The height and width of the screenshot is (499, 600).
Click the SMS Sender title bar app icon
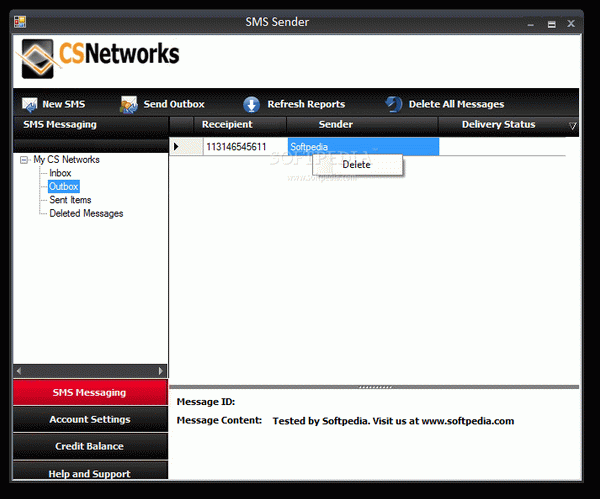pyautogui.click(x=20, y=22)
